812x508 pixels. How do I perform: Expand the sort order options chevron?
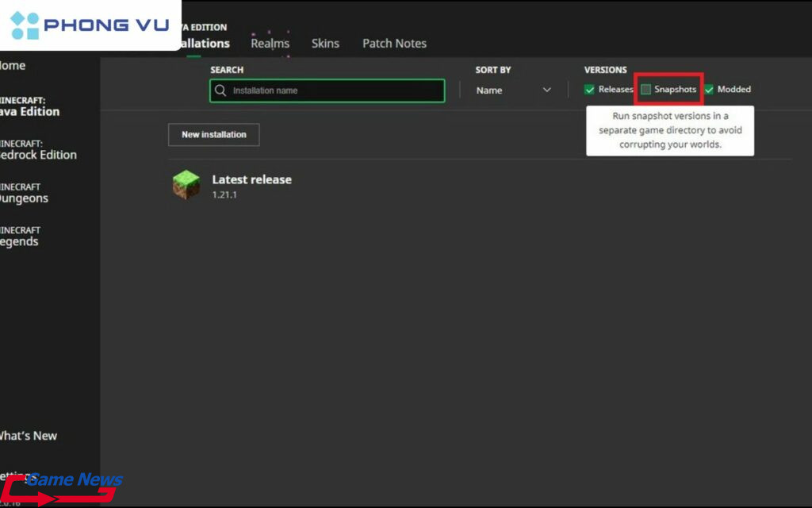click(x=547, y=90)
